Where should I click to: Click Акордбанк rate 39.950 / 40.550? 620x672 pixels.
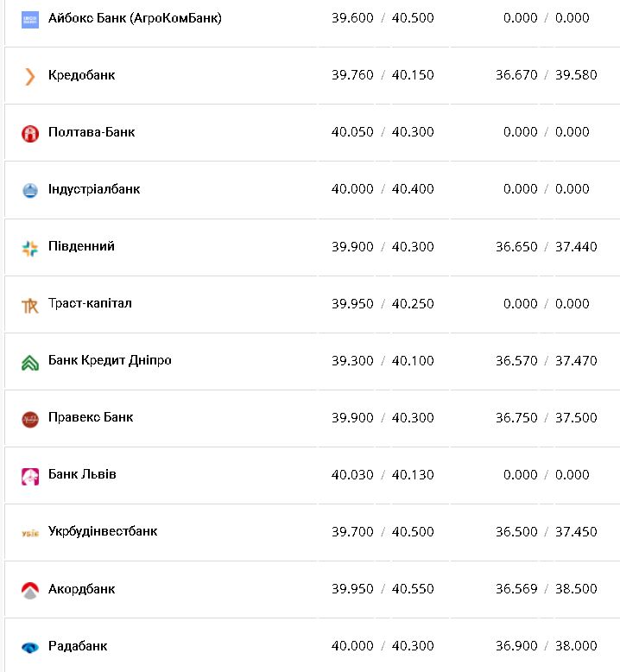[x=383, y=589]
